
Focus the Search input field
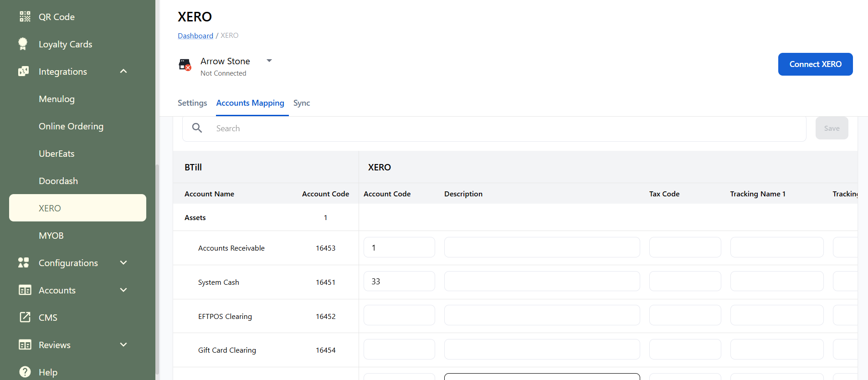(494, 128)
